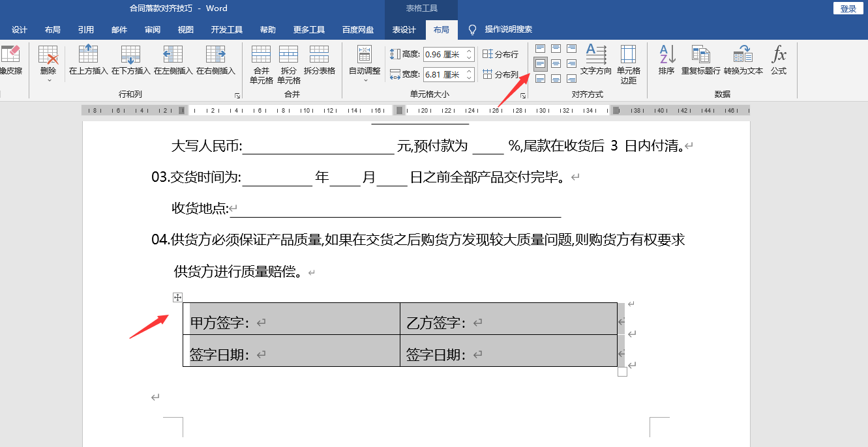This screenshot has width=868, height=447.
Task: Split the table with 拆分表格
Action: (320, 61)
